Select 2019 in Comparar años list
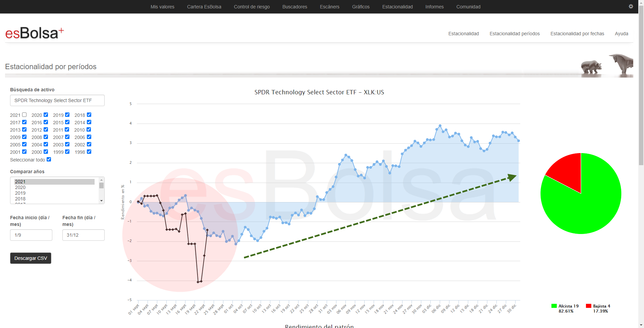This screenshot has width=644, height=328. 54,193
